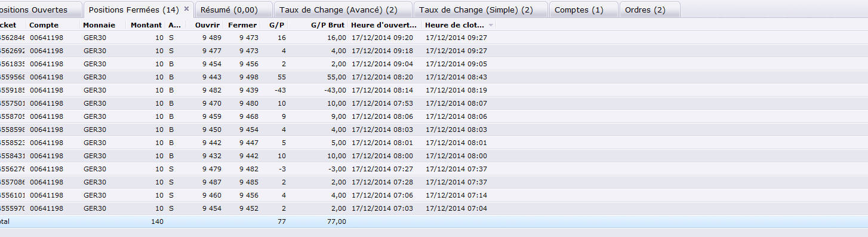Click the G/P Brut value 55,00
This screenshot has height=237, width=868.
pyautogui.click(x=336, y=77)
